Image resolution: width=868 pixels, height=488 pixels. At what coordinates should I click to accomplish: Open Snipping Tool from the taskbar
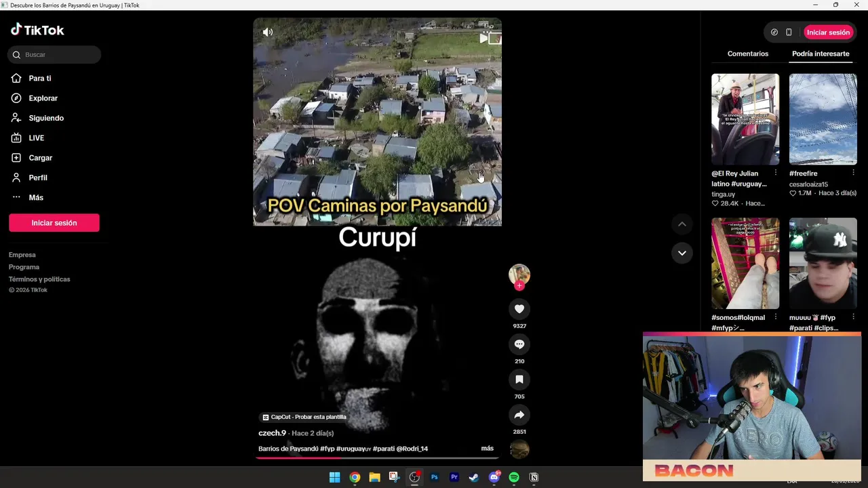pos(395,477)
